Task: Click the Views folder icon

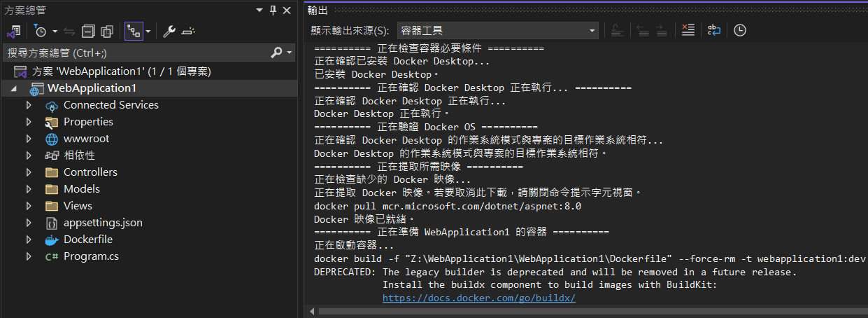Action: (x=51, y=206)
